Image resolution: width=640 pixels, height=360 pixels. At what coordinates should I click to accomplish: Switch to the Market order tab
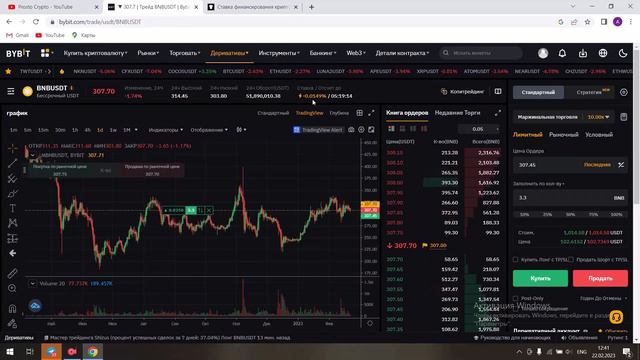564,135
